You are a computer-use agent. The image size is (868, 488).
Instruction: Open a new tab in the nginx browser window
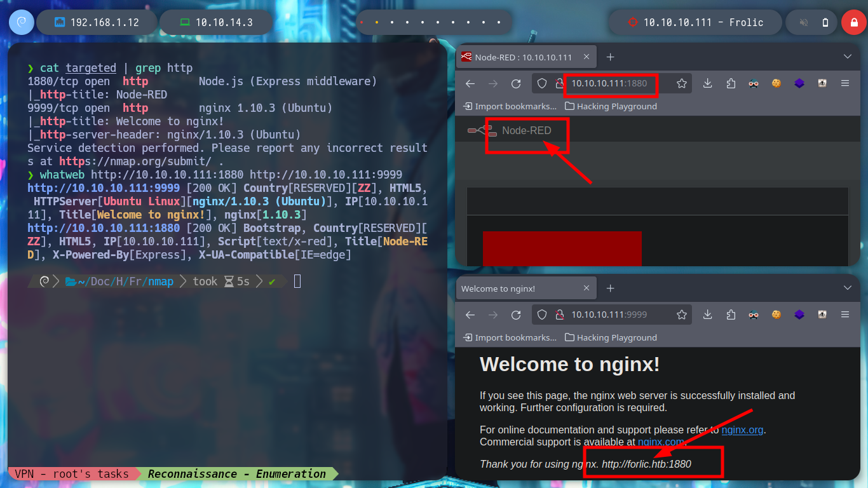pyautogui.click(x=610, y=288)
